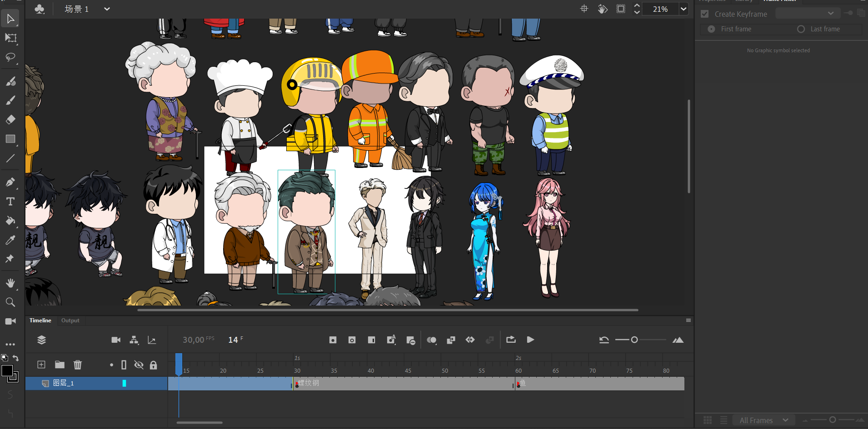Toggle hide all layers eye icon
Image resolution: width=868 pixels, height=429 pixels.
tap(139, 365)
